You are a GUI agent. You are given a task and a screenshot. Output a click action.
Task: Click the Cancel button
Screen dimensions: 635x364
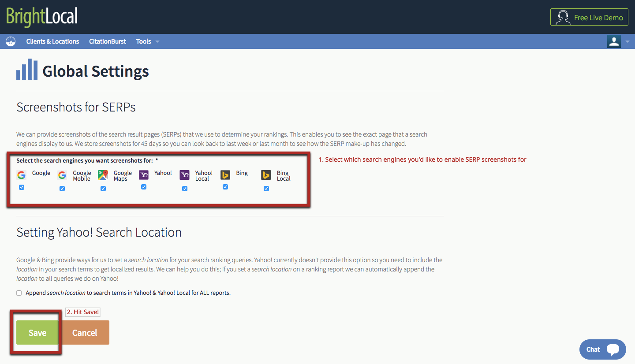click(x=85, y=333)
